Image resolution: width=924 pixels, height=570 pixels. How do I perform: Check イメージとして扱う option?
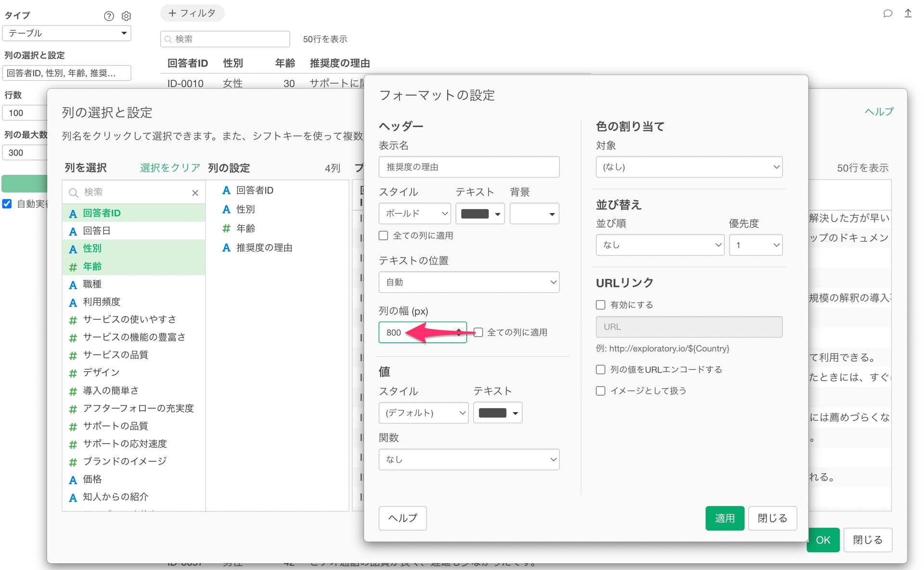[x=600, y=390]
